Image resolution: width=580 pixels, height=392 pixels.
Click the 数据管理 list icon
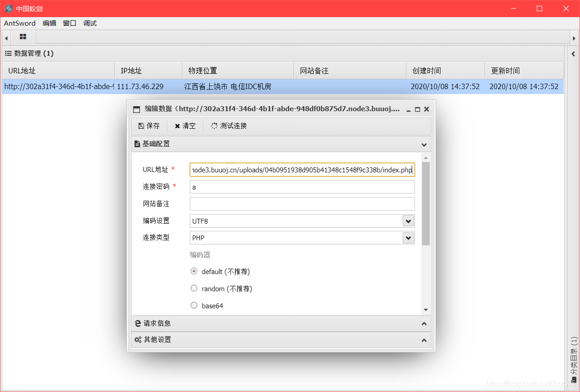(8, 53)
